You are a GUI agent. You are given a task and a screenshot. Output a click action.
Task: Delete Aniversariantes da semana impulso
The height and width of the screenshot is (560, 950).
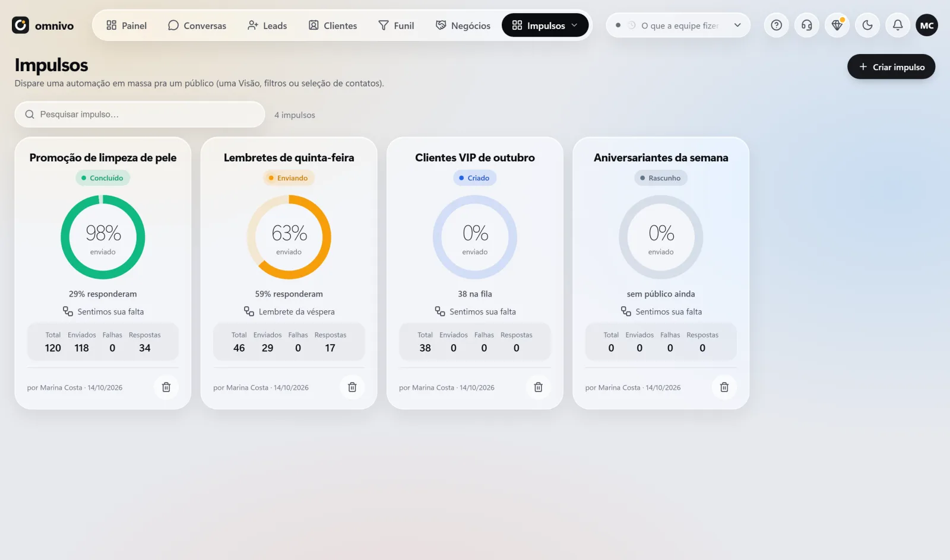(x=724, y=387)
